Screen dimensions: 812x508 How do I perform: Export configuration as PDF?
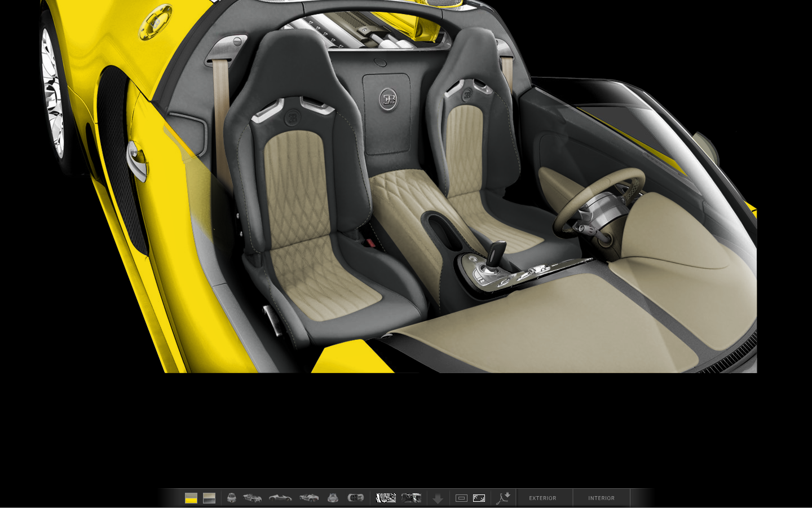[x=503, y=498]
